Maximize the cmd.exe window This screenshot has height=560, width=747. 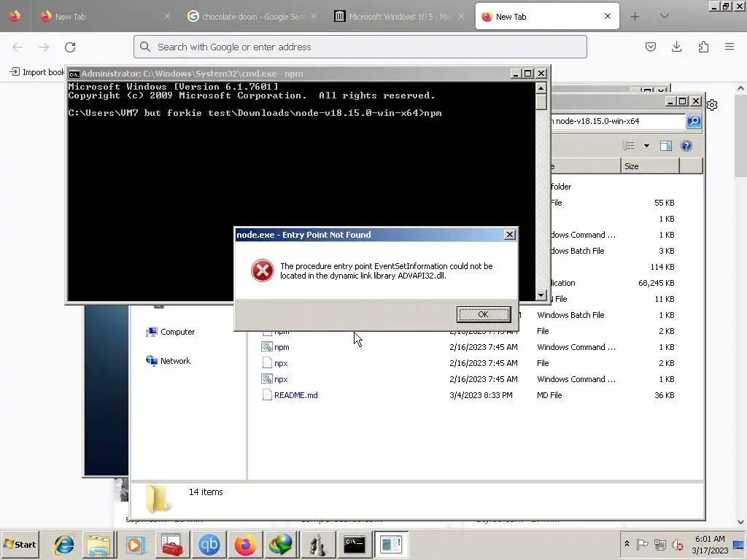[x=528, y=74]
